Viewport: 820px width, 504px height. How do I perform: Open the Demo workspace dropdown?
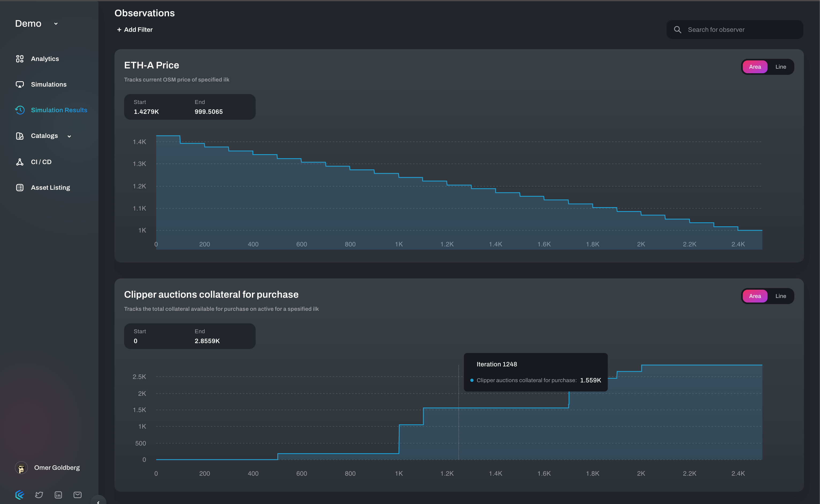click(56, 24)
